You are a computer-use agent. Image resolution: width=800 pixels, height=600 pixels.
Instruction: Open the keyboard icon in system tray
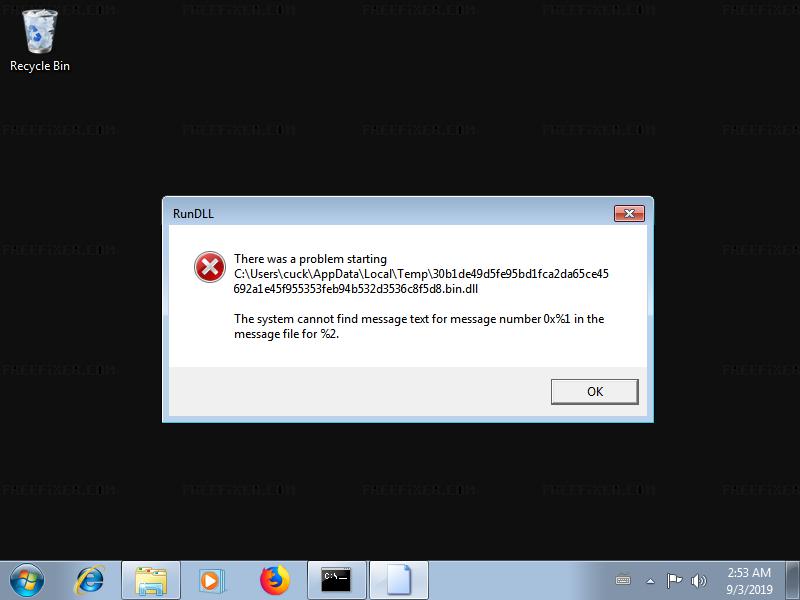click(x=623, y=580)
